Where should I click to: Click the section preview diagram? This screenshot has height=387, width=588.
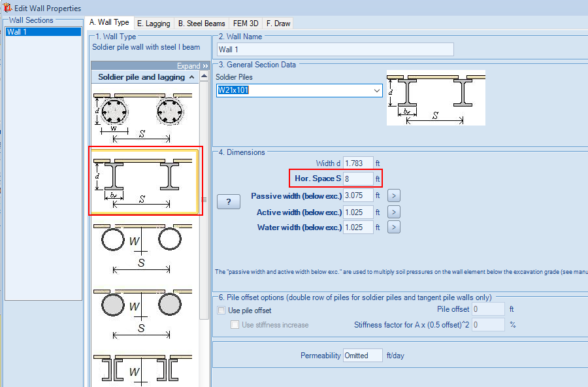click(x=436, y=97)
